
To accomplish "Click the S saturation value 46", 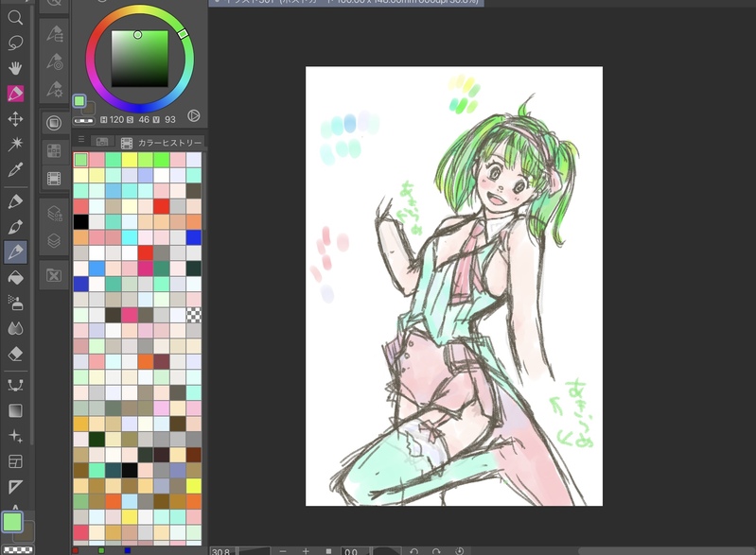I will (144, 119).
